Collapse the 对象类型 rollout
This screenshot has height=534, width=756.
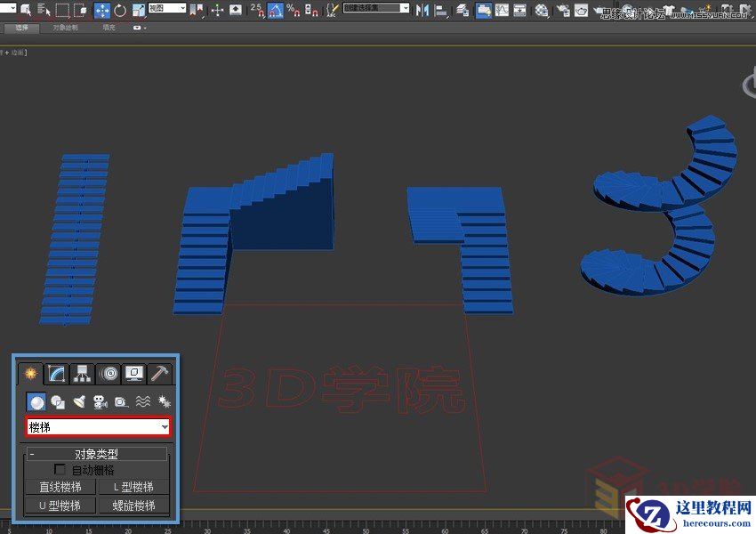pyautogui.click(x=32, y=454)
